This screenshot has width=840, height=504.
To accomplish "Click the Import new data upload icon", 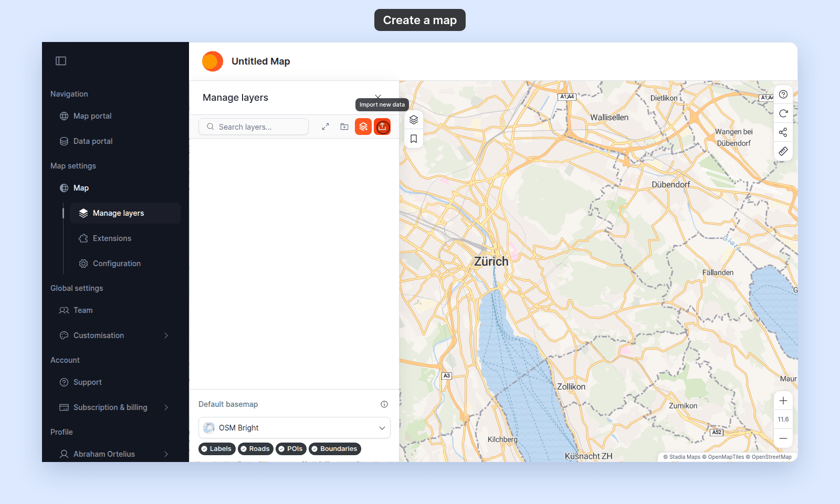I will (382, 127).
